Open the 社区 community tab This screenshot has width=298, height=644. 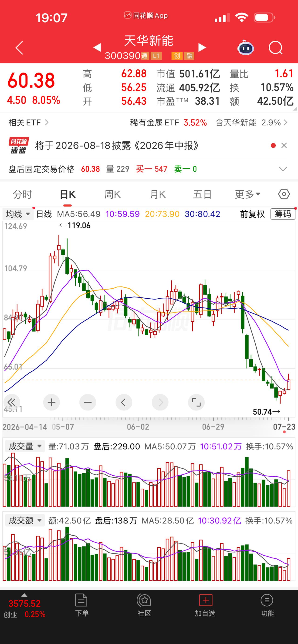click(144, 605)
